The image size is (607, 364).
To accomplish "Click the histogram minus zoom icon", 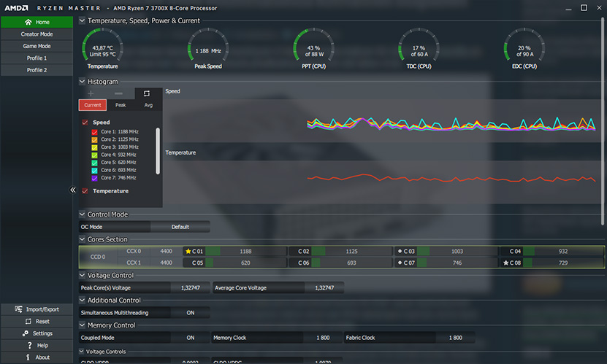I will pos(118,93).
